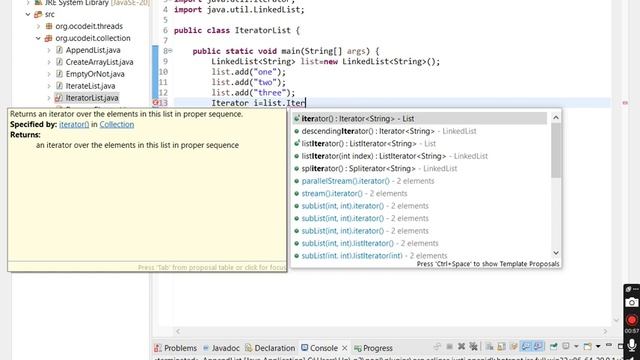Take a screenshot with the recorder camera icon
This screenshot has height=360, width=640.
[631, 302]
